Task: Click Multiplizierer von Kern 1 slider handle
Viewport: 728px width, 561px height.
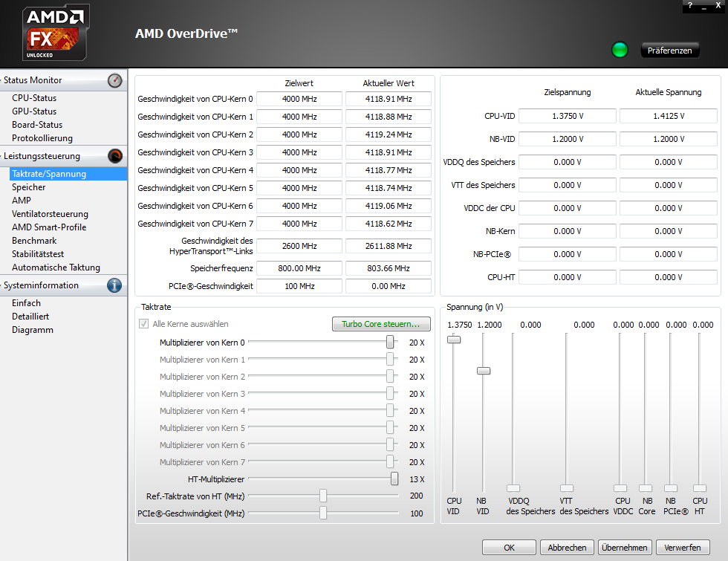Action: 390,359
